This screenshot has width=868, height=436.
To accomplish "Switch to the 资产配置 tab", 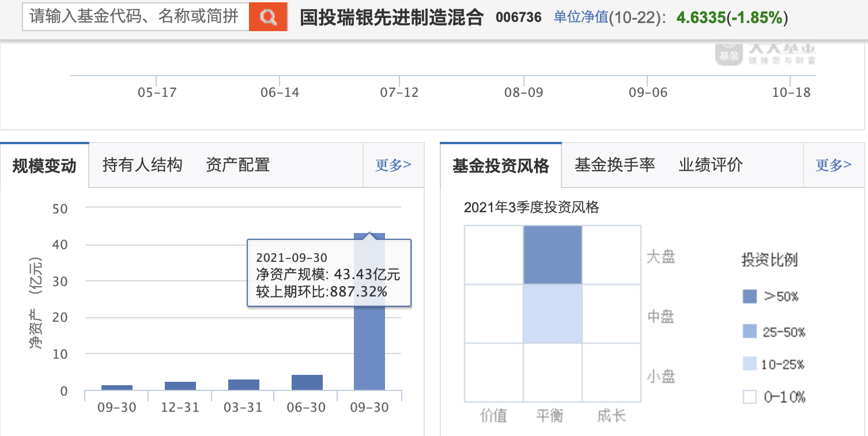I will [238, 165].
